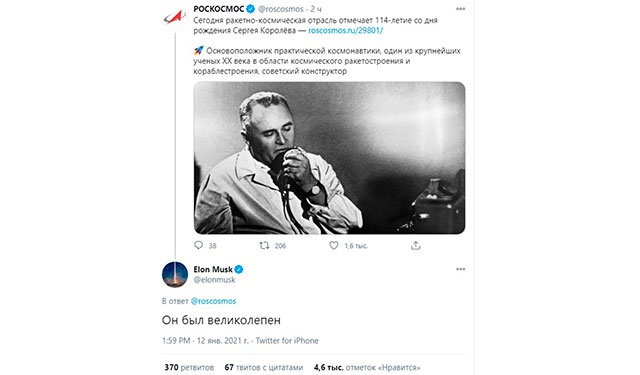
Task: Click the @elonmusk handle
Action: tap(214, 280)
